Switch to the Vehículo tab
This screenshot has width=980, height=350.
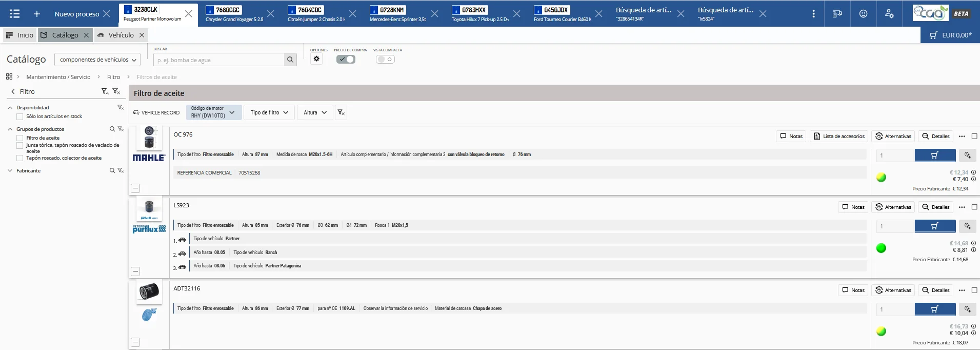(121, 35)
